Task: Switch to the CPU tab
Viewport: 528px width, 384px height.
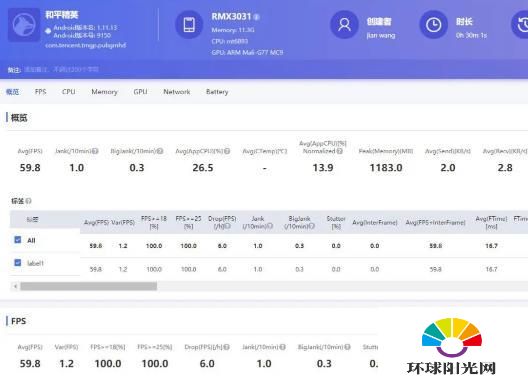Action: [x=69, y=92]
